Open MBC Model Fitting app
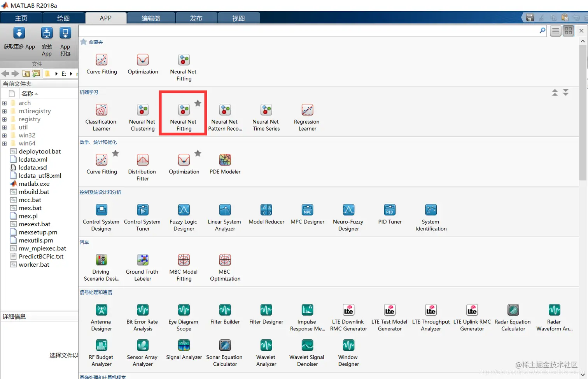Image resolution: width=588 pixels, height=379 pixels. 184,267
